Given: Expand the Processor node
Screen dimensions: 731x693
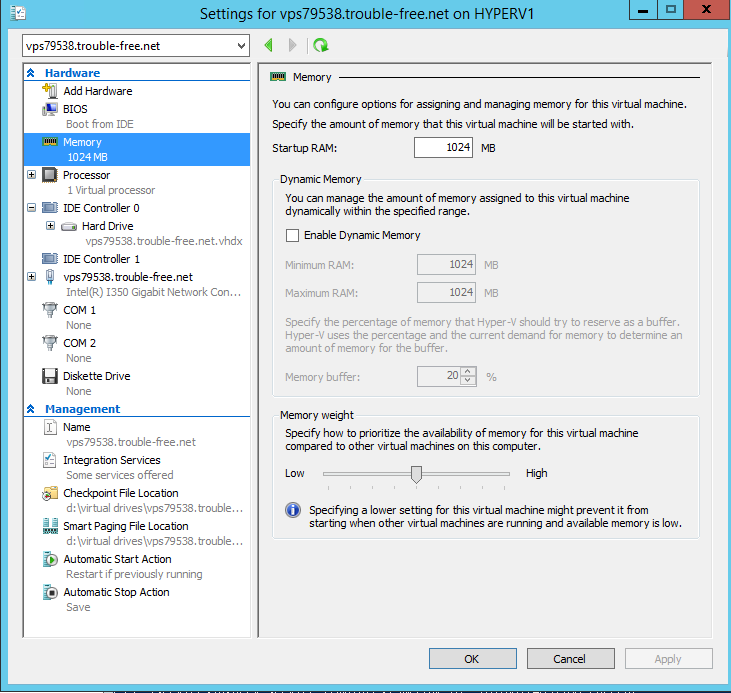Looking at the screenshot, I should [31, 174].
